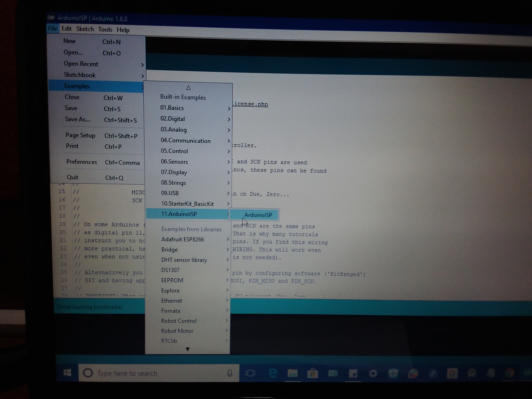Click the Windows Start button

(x=67, y=373)
